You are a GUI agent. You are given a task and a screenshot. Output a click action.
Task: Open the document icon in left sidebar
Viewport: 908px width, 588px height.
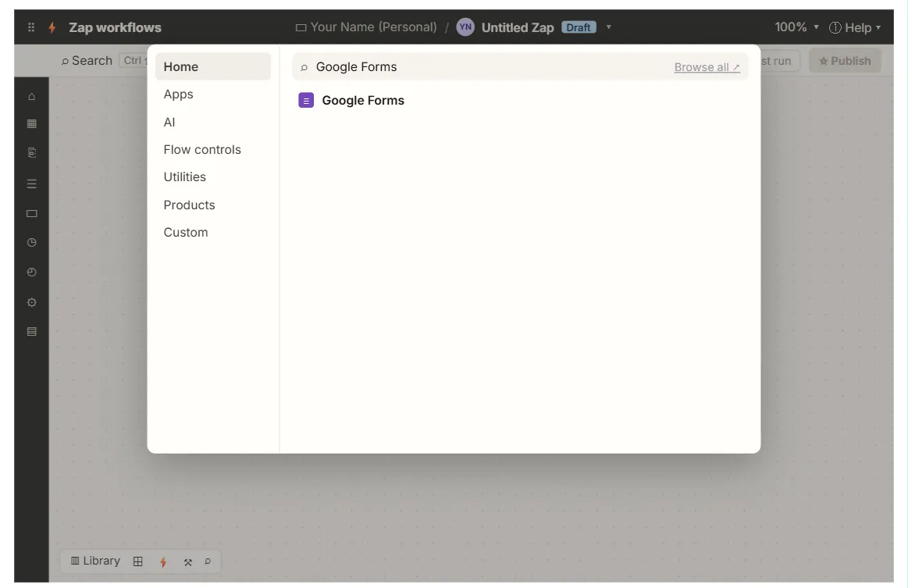[x=32, y=152]
